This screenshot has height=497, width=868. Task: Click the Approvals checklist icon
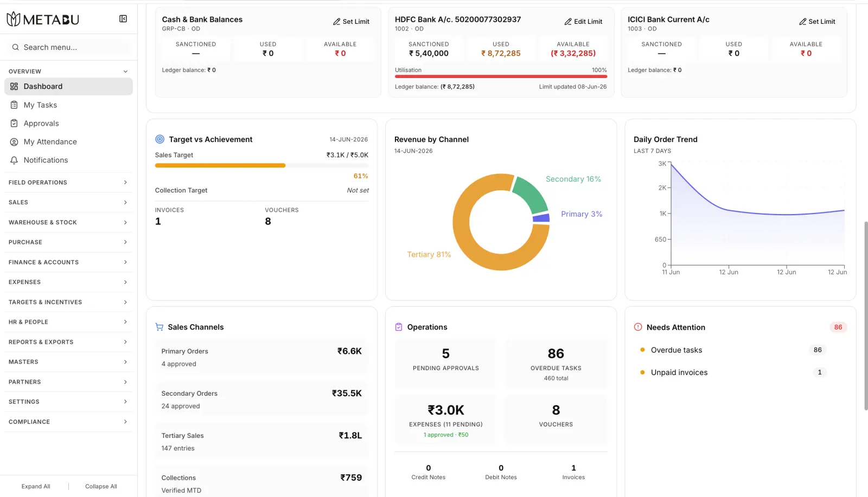[x=14, y=124]
